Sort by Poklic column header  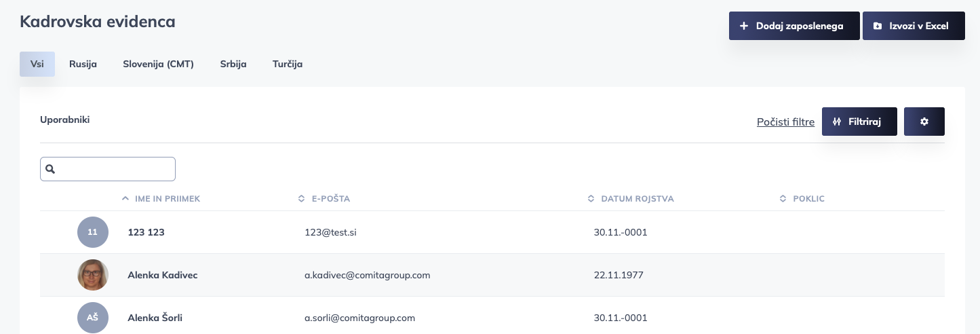tap(808, 199)
